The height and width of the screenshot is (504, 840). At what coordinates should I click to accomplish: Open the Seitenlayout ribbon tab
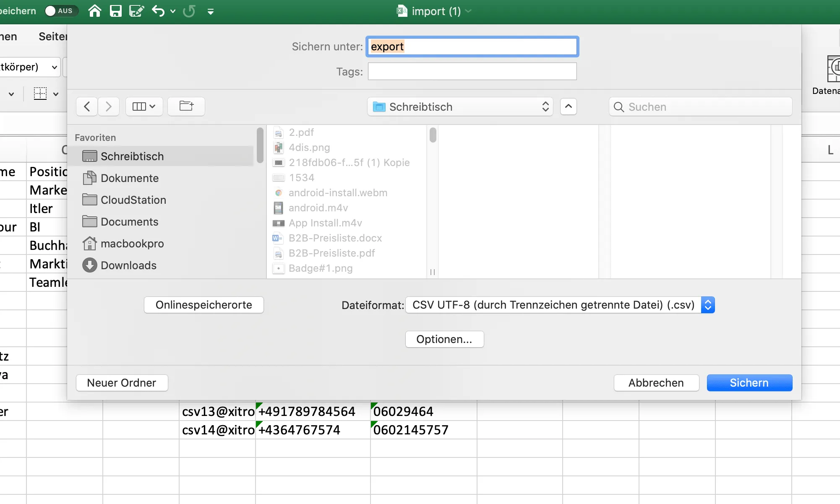pos(53,36)
